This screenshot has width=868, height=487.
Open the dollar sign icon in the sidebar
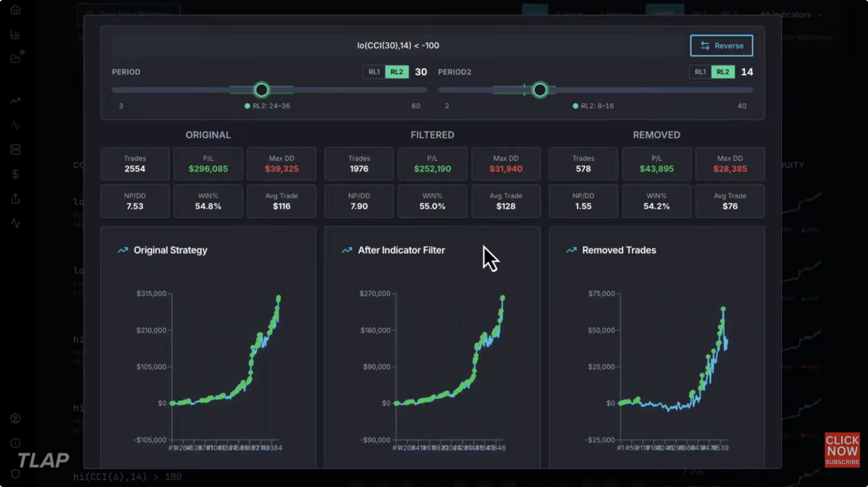(15, 174)
